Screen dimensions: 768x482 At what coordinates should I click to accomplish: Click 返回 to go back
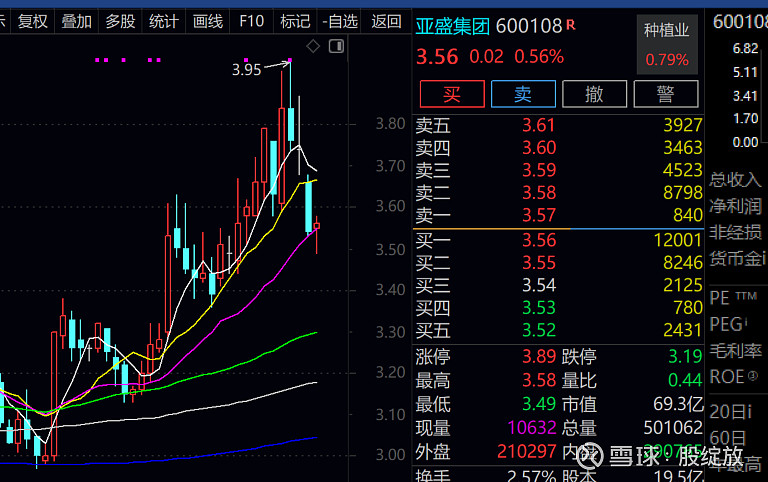point(386,22)
